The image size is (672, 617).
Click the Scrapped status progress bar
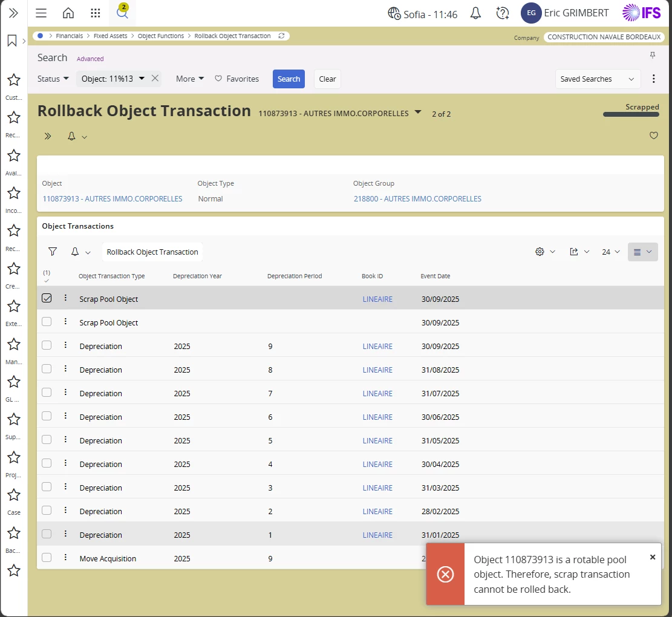pos(631,114)
